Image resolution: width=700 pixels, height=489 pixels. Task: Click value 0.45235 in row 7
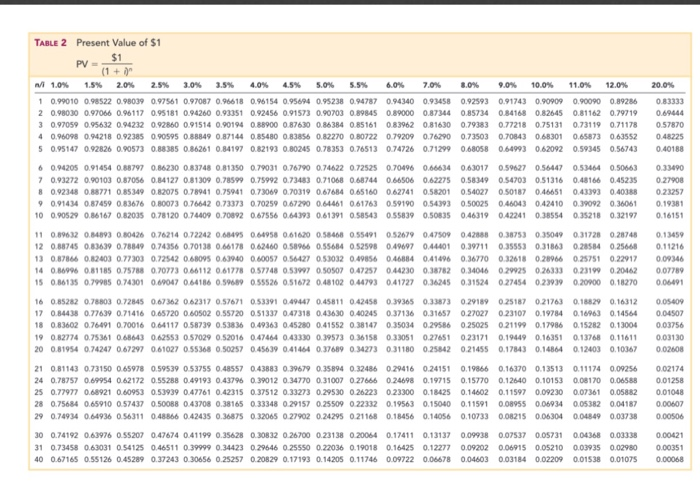click(624, 180)
